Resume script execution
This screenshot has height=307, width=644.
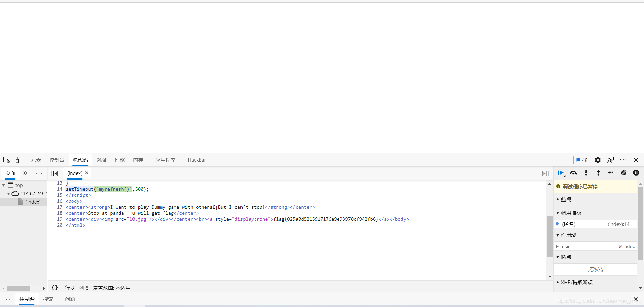click(x=560, y=173)
